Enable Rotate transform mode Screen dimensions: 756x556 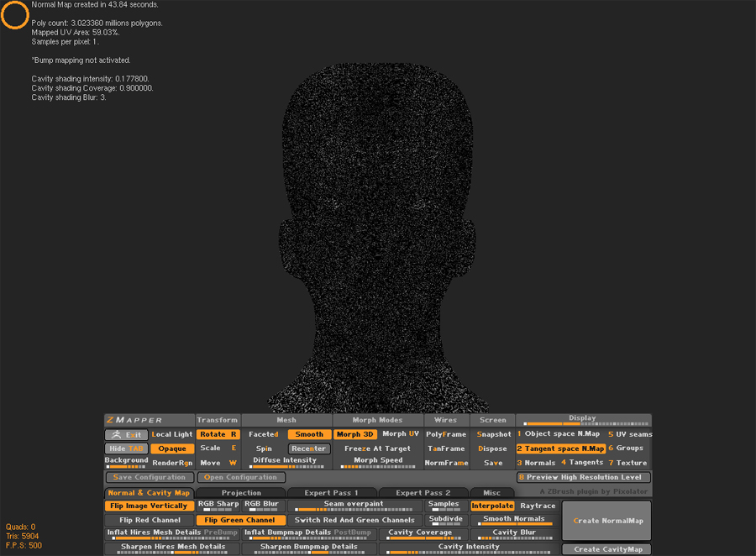[x=218, y=434]
